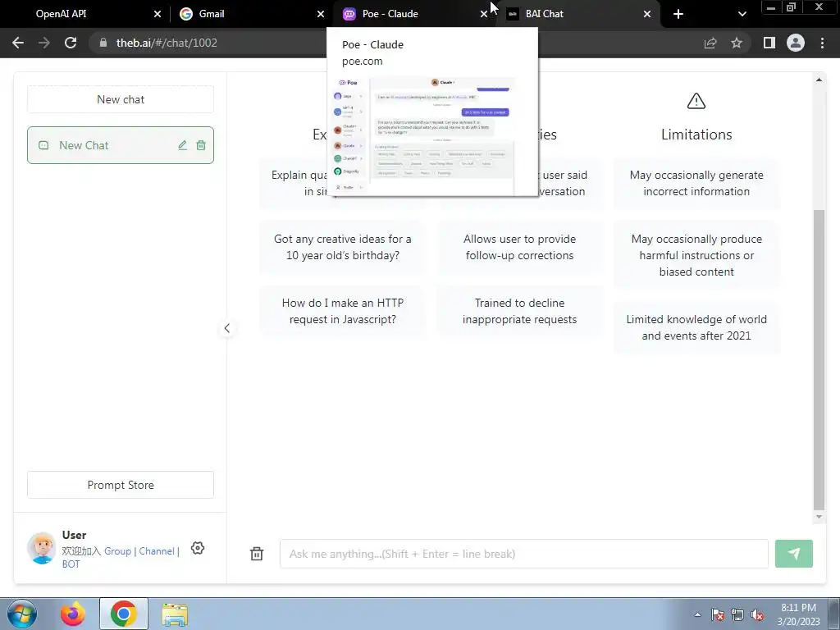Launch Firefox from the taskbar
840x630 pixels.
coord(73,614)
